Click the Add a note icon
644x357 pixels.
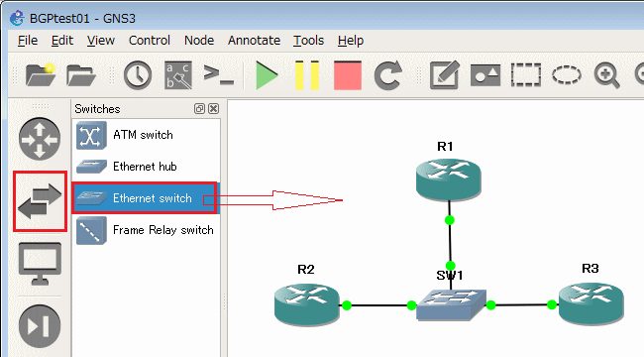445,74
